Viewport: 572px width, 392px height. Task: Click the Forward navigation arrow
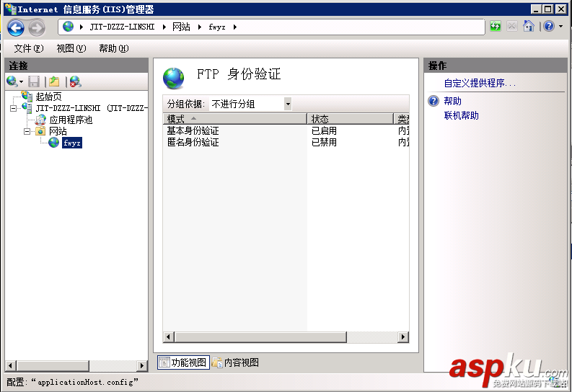(x=37, y=27)
